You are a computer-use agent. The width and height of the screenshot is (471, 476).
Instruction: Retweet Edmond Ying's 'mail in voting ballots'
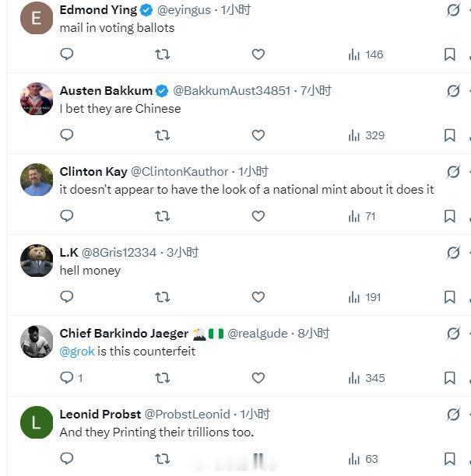point(162,54)
